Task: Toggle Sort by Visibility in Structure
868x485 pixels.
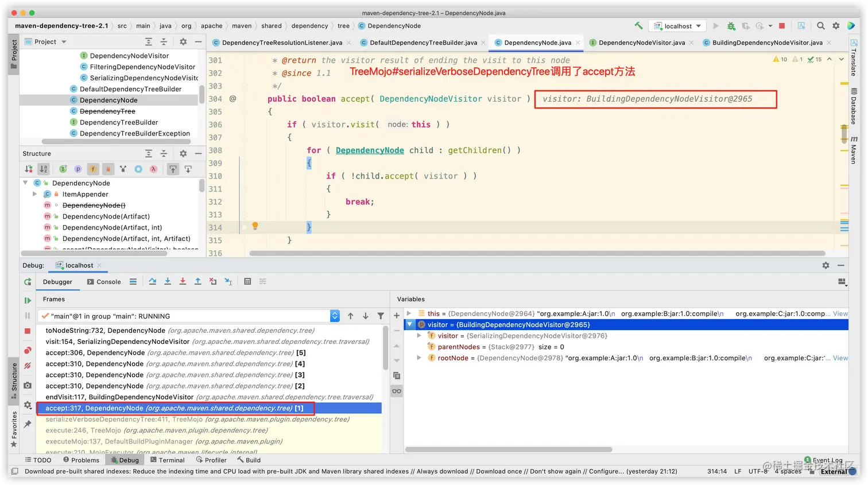Action: (29, 169)
